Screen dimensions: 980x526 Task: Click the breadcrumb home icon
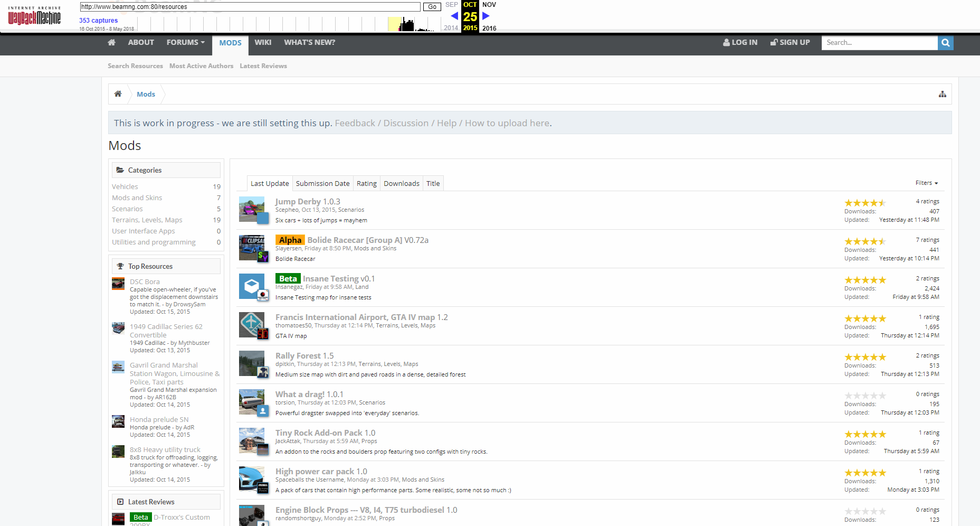tap(118, 94)
